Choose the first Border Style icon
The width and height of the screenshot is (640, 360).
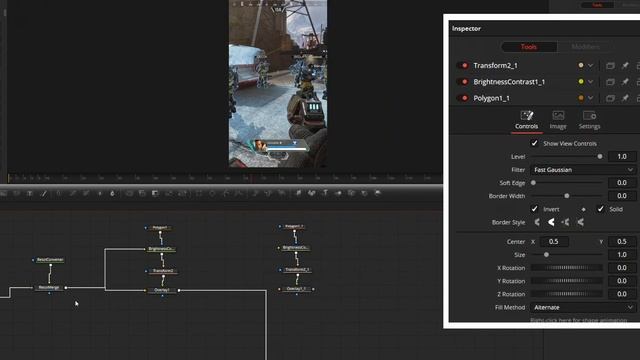coord(537,222)
